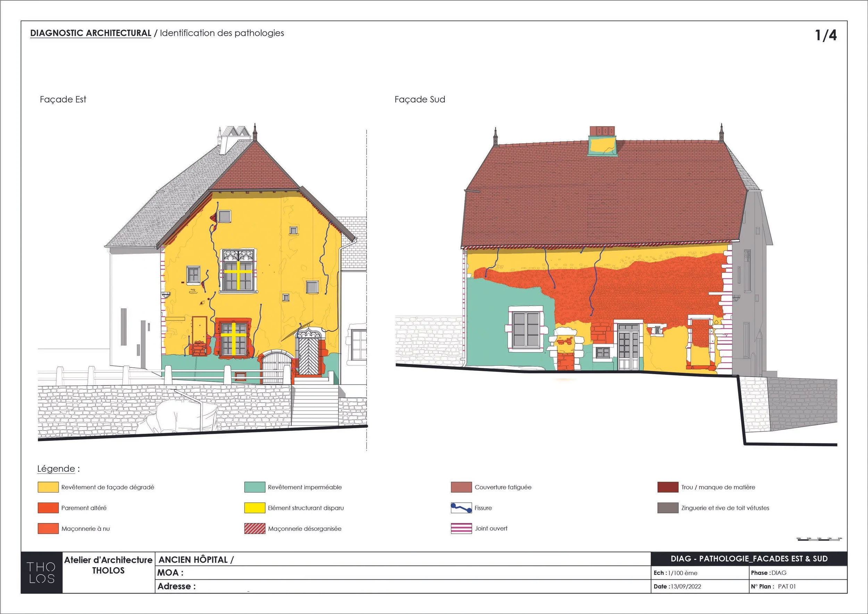Click the 'MOA :' field in title block
The image size is (868, 614).
(x=170, y=573)
